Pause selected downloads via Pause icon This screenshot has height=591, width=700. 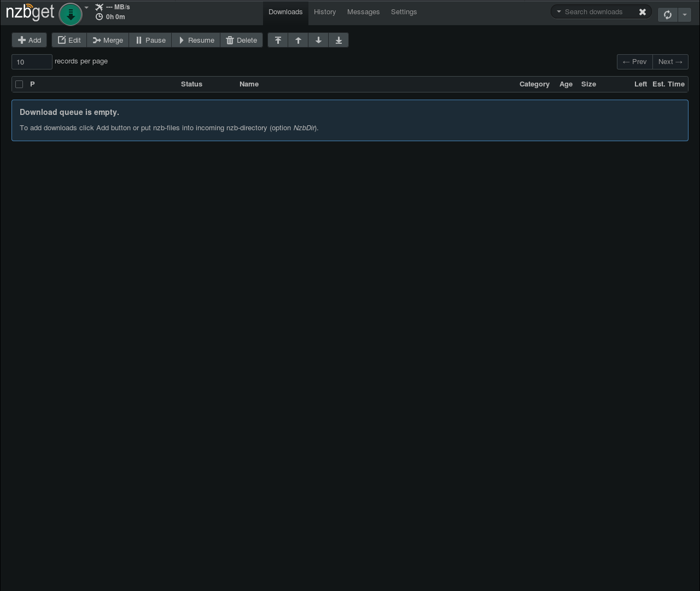[150, 40]
